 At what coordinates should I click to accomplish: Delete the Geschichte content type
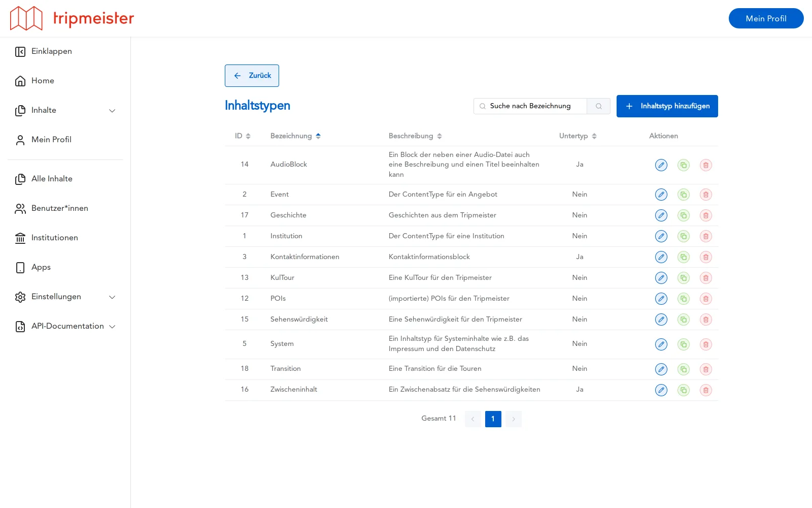(x=706, y=215)
